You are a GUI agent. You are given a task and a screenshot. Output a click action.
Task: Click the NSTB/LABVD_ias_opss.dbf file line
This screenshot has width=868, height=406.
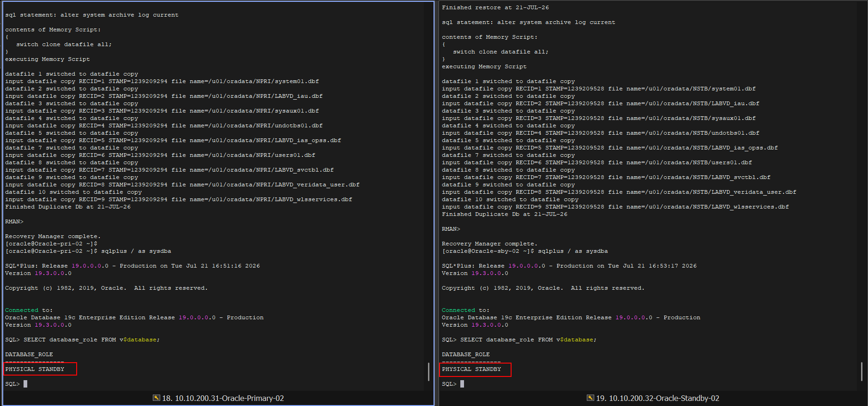[x=610, y=148]
